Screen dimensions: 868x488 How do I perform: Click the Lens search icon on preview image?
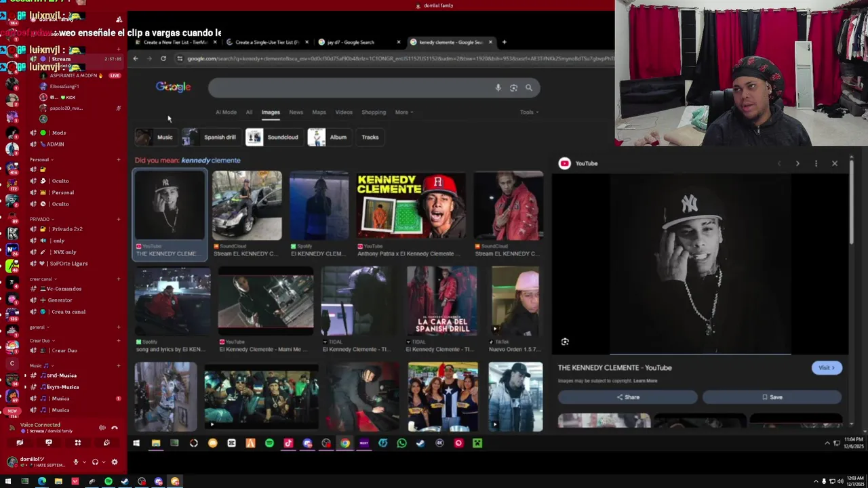tap(565, 342)
